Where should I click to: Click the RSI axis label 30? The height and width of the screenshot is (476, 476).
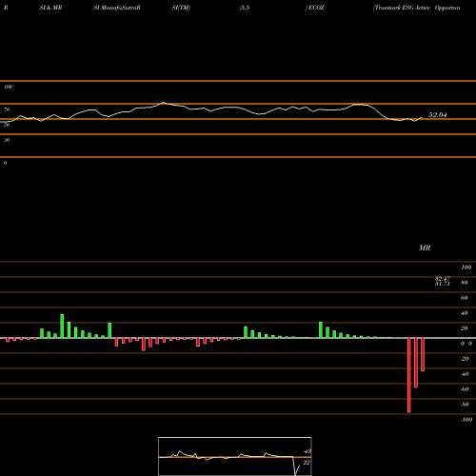(7, 140)
